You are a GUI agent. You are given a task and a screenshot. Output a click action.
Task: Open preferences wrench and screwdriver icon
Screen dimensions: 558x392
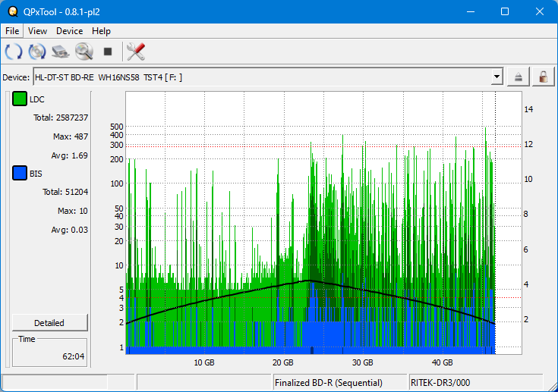[x=136, y=52]
